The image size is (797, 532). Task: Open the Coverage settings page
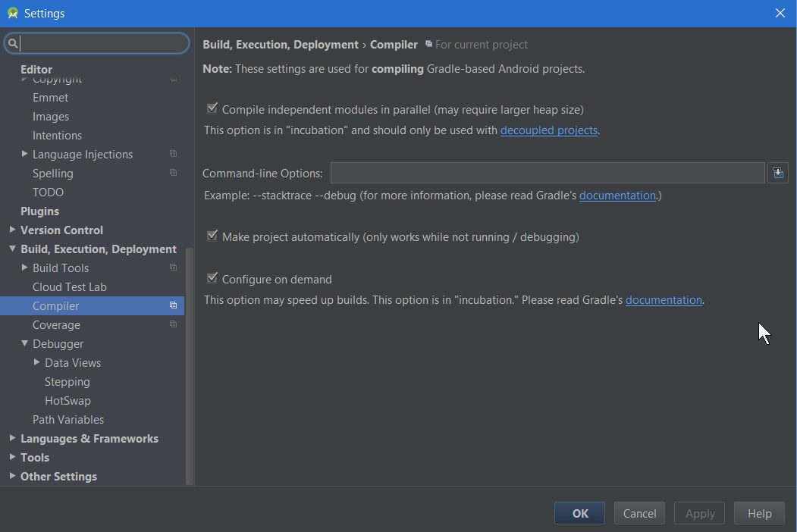click(56, 324)
